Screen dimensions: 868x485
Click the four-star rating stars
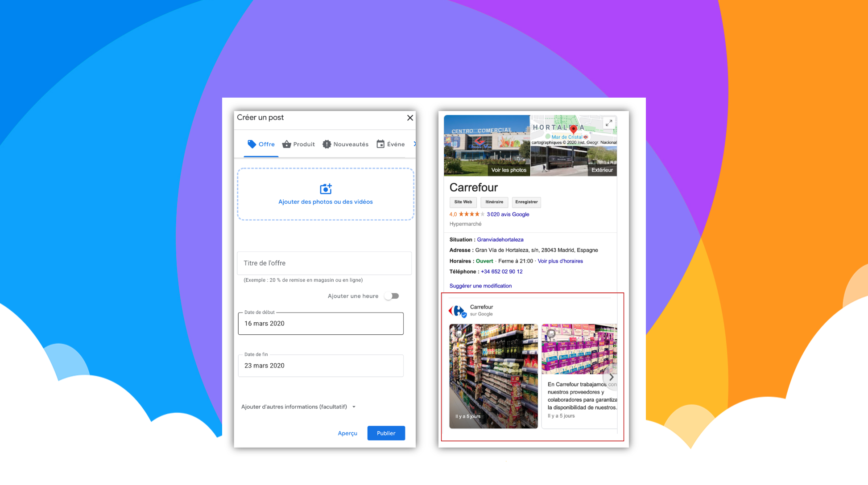pyautogui.click(x=471, y=214)
